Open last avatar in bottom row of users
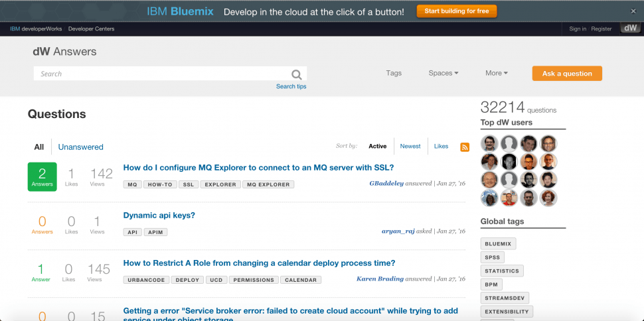Image resolution: width=644 pixels, height=321 pixels. (548, 198)
